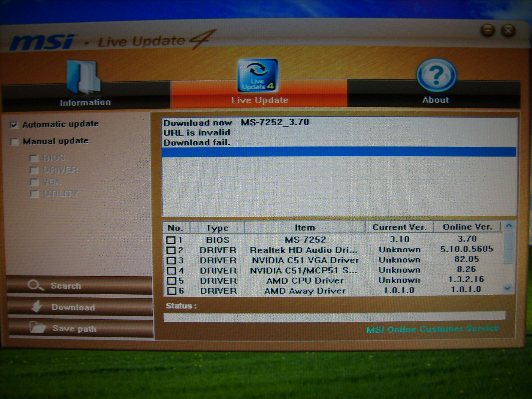Click the list scrollbar up arrow
This screenshot has height=399, width=532.
[x=509, y=226]
